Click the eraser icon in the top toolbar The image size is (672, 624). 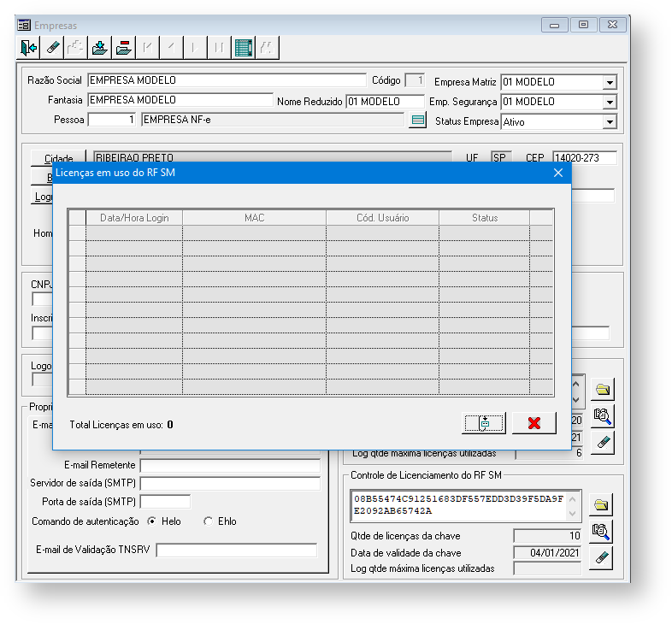[52, 48]
